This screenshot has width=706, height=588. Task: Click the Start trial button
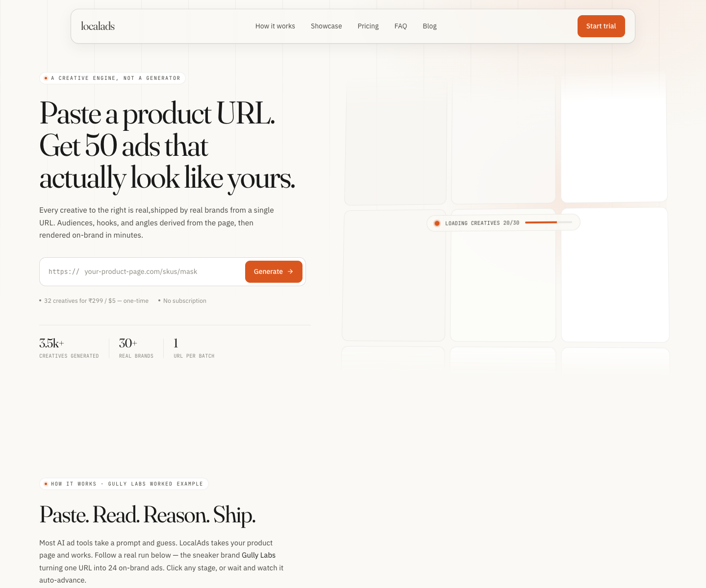(x=601, y=26)
